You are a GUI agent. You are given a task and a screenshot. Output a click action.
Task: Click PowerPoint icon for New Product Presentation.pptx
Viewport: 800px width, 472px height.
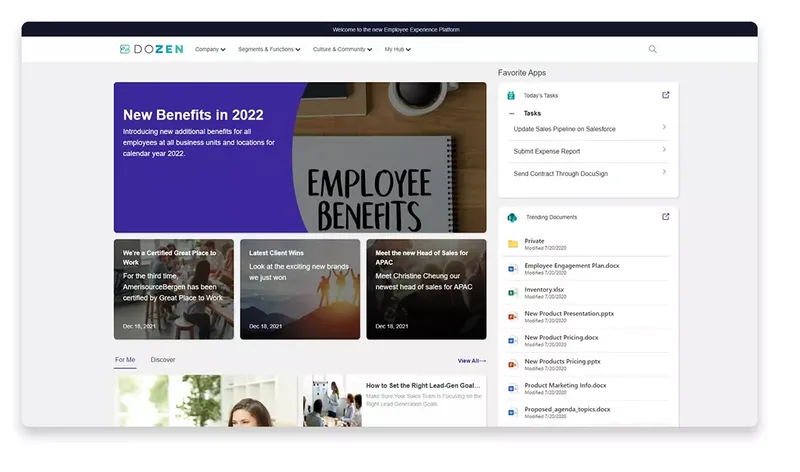pos(513,316)
